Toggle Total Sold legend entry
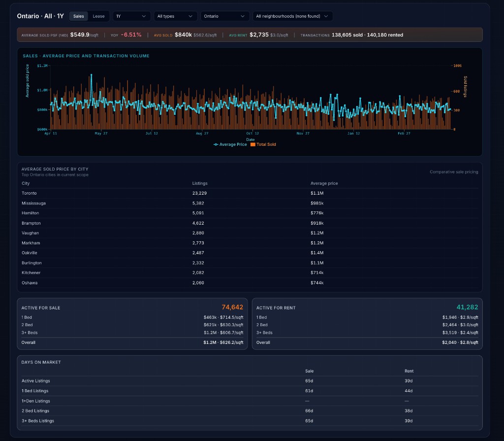This screenshot has height=441, width=504. pyautogui.click(x=263, y=144)
